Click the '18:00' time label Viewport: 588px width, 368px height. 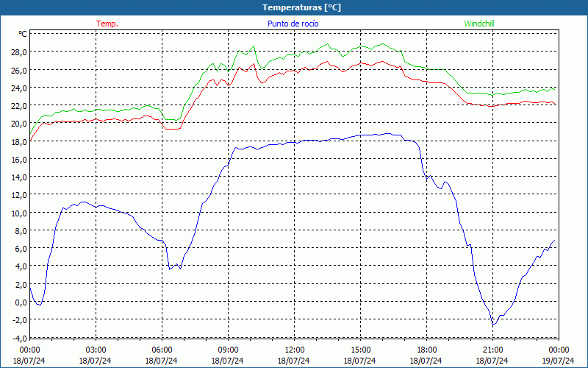click(427, 350)
